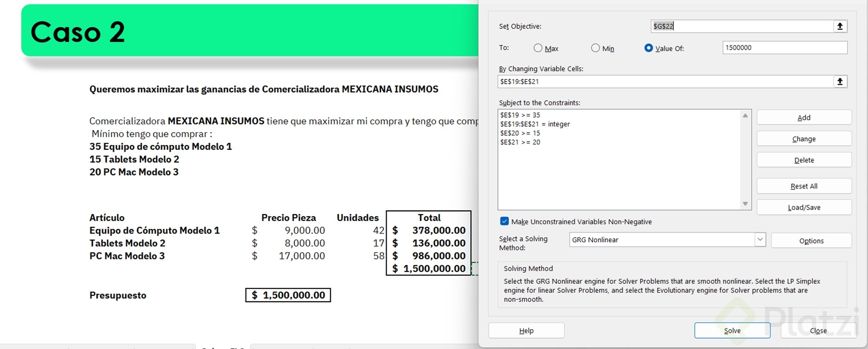Click the grand total cell $ 1,500,000.00 under Total

tap(429, 269)
